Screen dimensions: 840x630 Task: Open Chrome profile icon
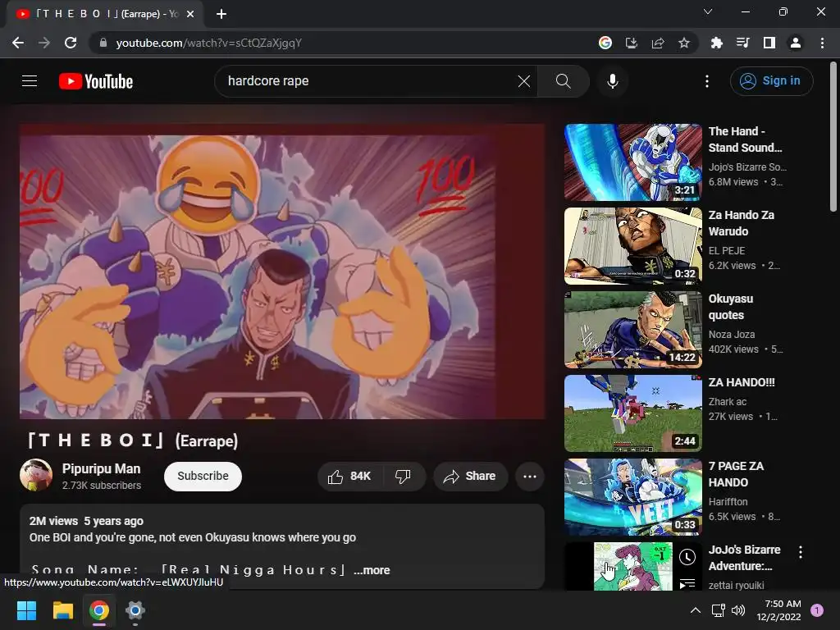(796, 43)
